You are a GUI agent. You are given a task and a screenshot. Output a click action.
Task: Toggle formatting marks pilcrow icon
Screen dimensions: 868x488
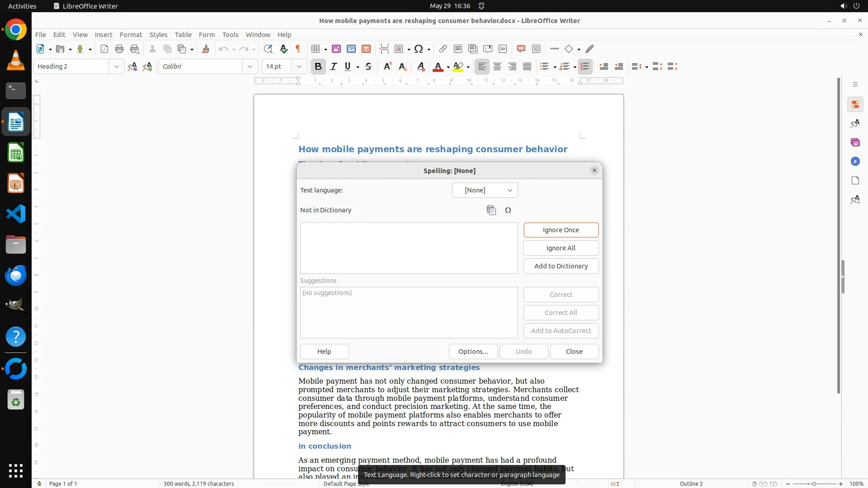coord(298,49)
